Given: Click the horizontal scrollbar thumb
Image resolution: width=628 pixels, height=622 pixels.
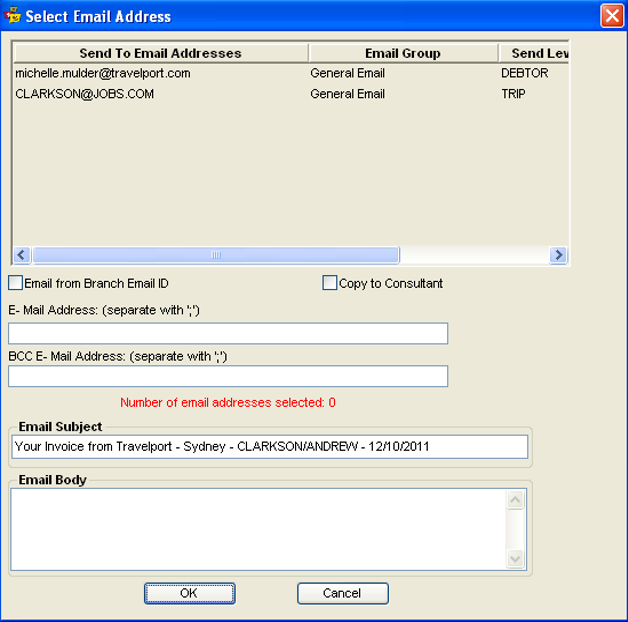Looking at the screenshot, I should point(216,255).
